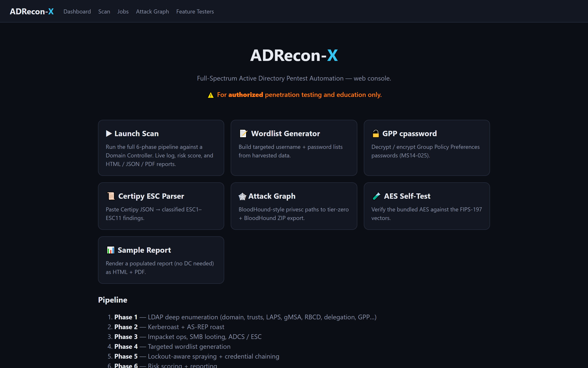
Task: Click 'Phase 1' in the pipeline list
Action: click(126, 317)
